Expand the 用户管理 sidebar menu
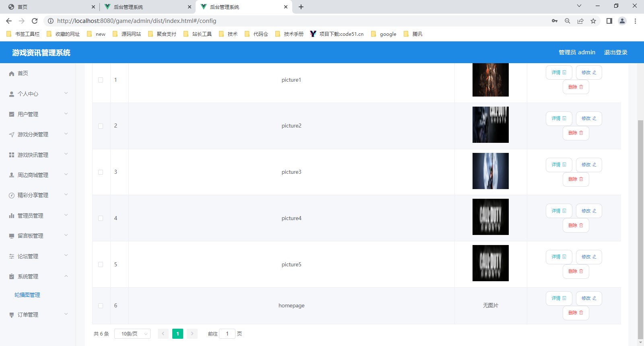The height and width of the screenshot is (346, 644). coord(38,114)
